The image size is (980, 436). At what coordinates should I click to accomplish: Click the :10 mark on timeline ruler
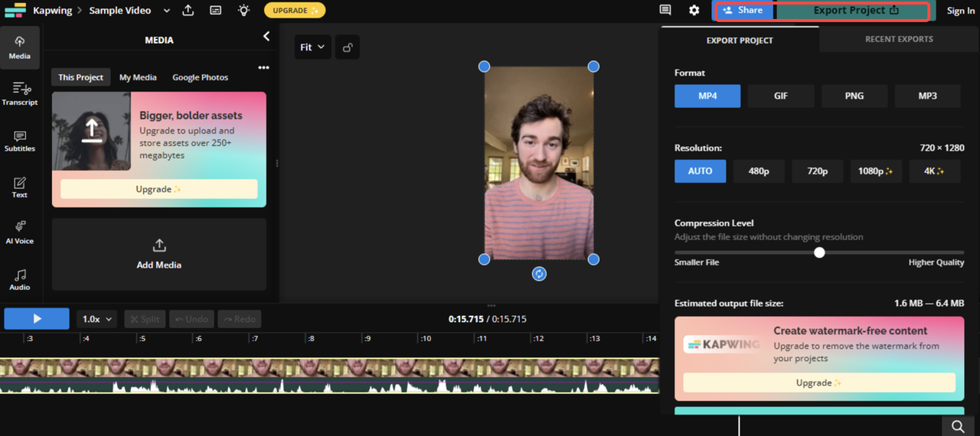pyautogui.click(x=426, y=338)
